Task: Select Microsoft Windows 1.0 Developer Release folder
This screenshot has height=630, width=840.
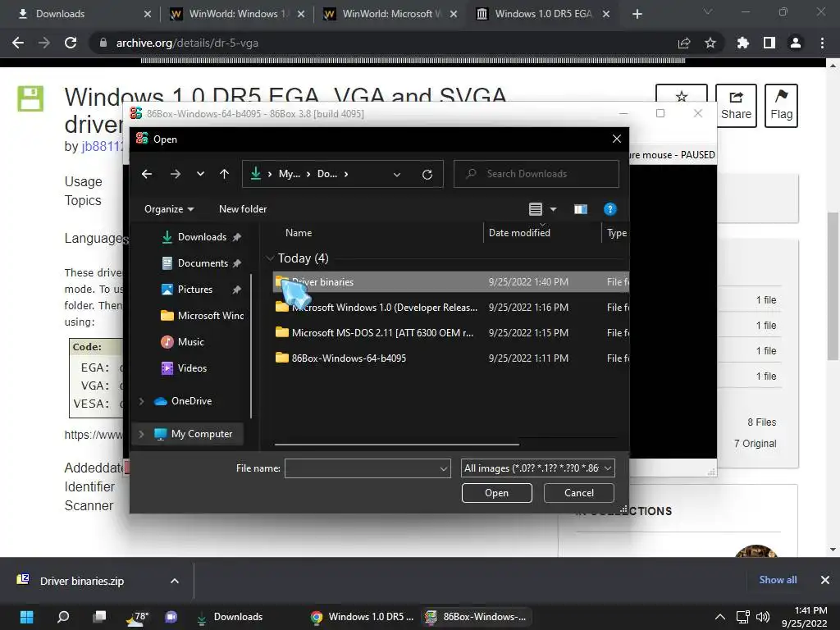Action: coord(450,308)
